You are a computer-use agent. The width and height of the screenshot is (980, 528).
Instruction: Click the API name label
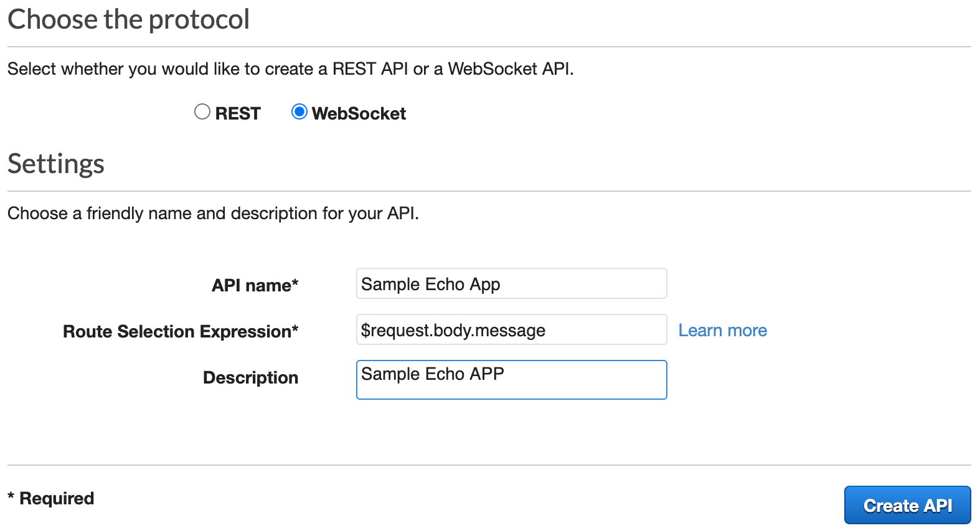(254, 285)
